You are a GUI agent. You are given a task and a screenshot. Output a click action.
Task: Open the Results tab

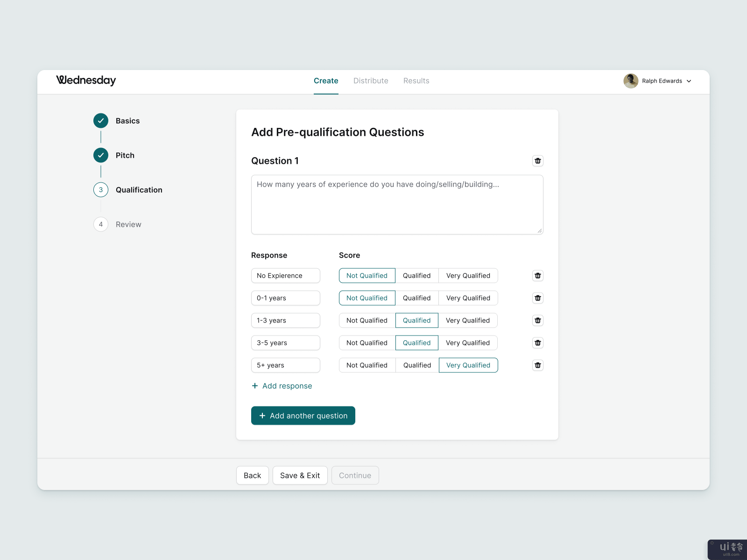point(416,81)
